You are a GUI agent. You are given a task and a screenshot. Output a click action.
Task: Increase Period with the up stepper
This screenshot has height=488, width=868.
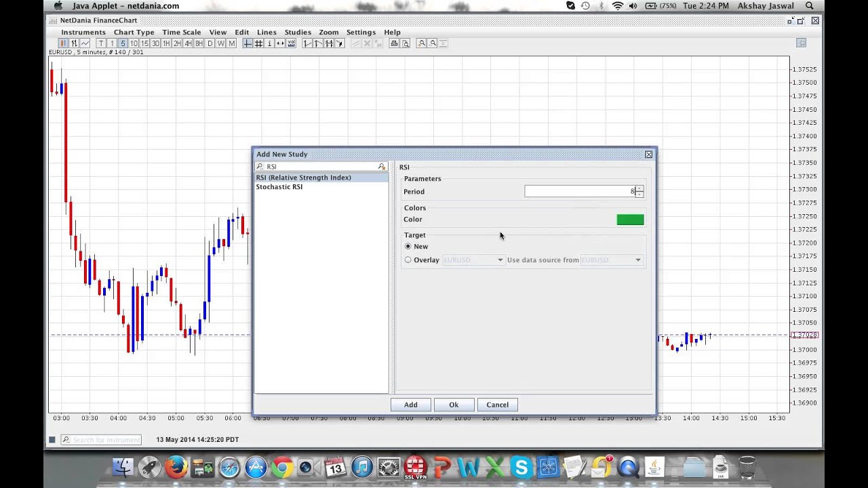(639, 188)
